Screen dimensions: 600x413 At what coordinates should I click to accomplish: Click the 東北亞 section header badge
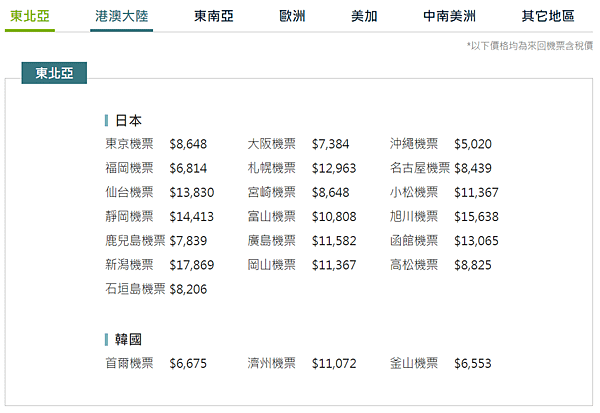pos(54,73)
